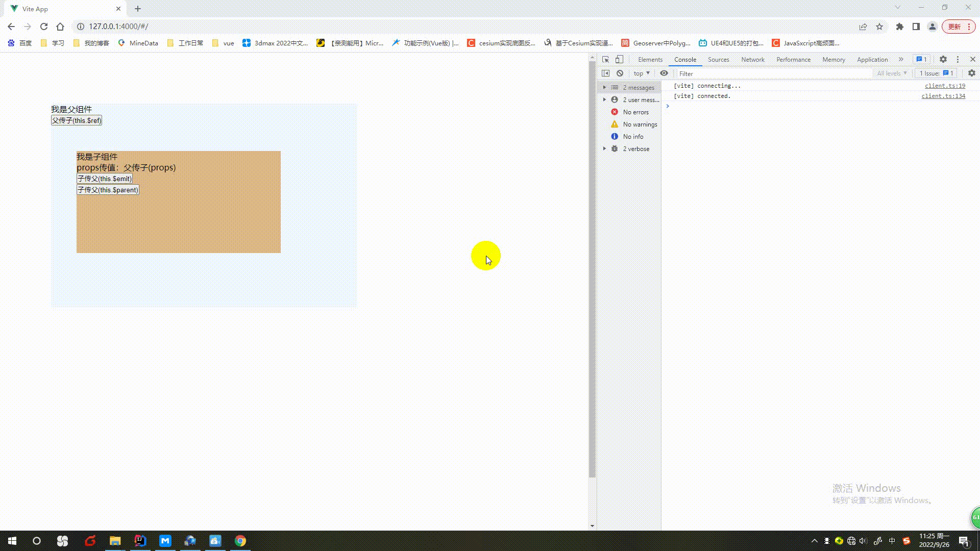Clear the console with the clear icon
The image size is (980, 551).
click(619, 73)
